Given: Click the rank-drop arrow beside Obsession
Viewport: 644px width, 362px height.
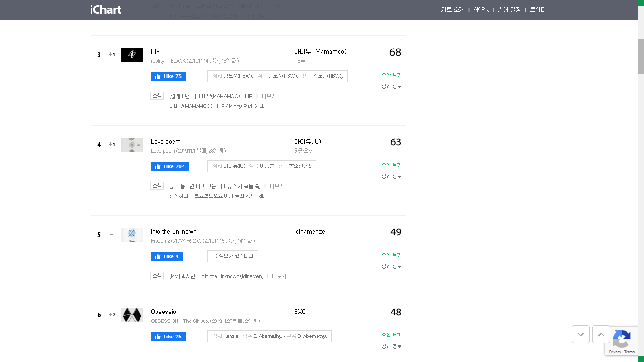Looking at the screenshot, I should (112, 314).
